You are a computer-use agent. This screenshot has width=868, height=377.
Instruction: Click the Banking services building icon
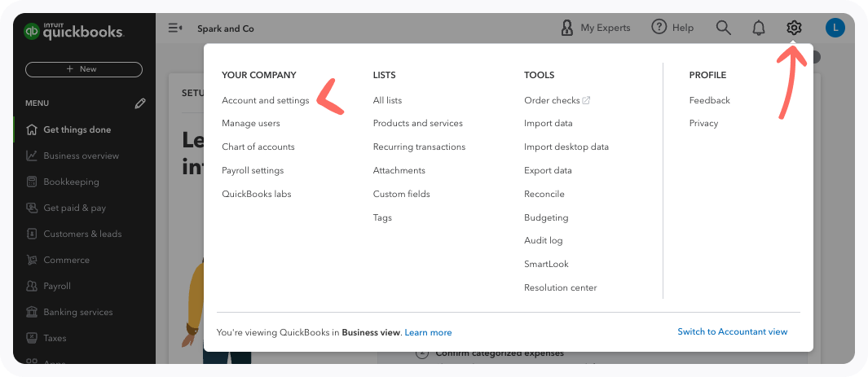32,313
